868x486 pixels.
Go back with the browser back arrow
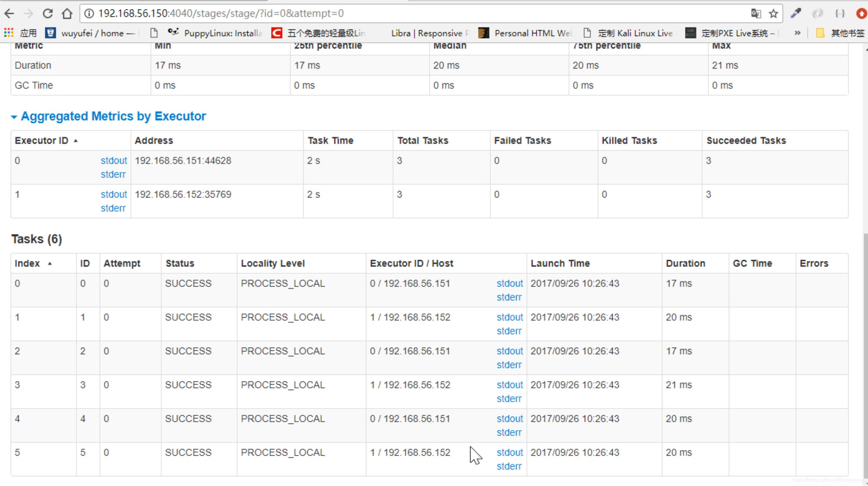(x=9, y=13)
